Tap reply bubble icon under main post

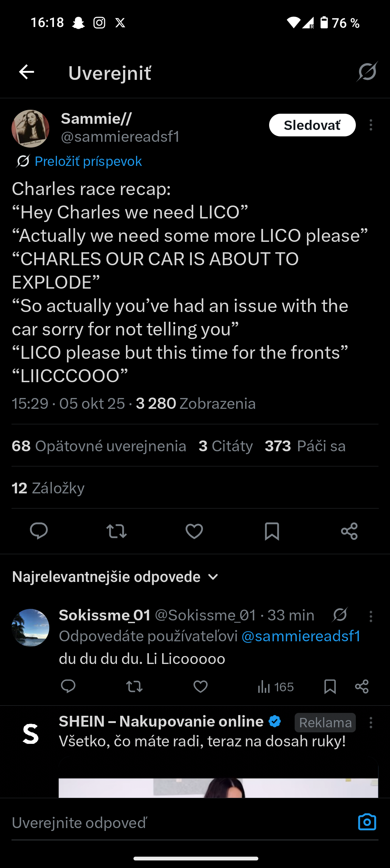38,531
